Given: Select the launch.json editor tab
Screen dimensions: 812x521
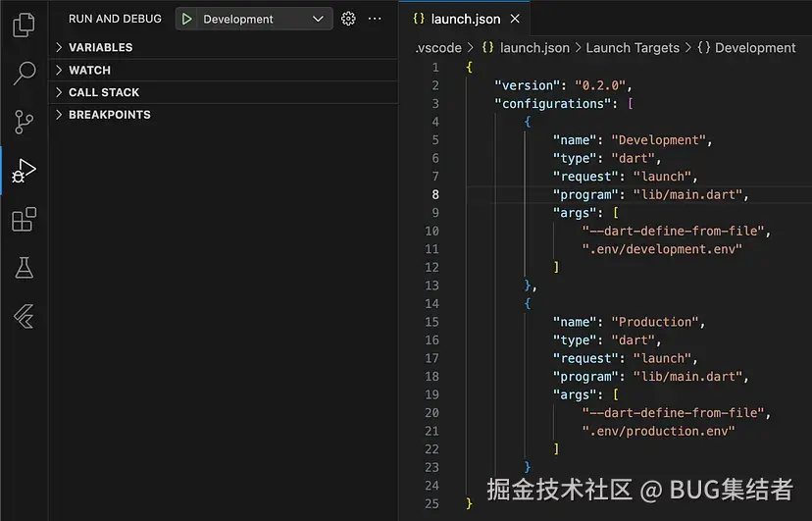Looking at the screenshot, I should tap(465, 19).
